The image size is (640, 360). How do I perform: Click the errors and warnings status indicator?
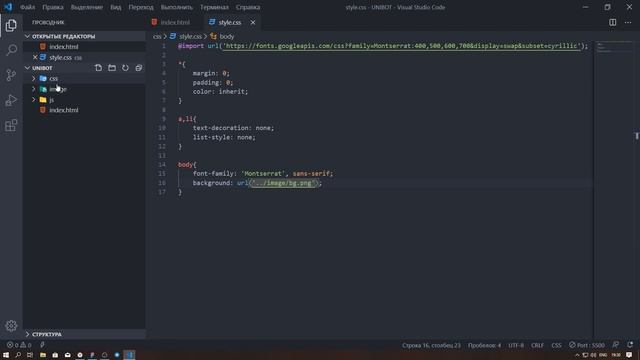pos(19,345)
